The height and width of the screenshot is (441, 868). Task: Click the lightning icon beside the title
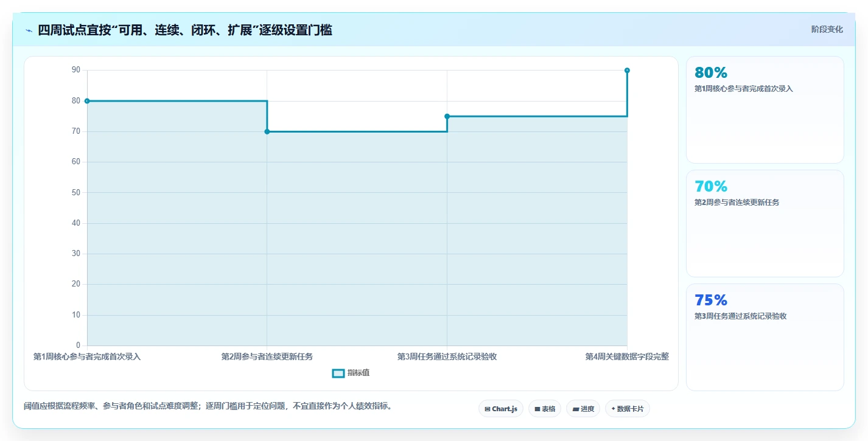29,30
